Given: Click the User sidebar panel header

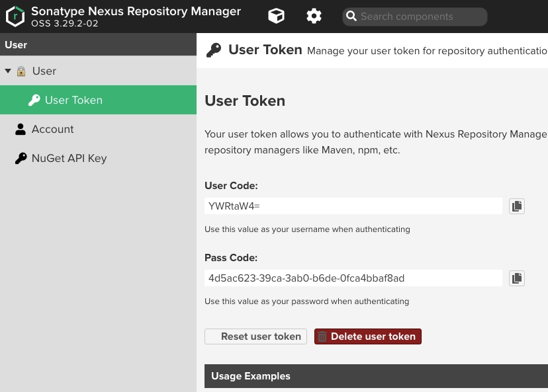Looking at the screenshot, I should coord(98,45).
